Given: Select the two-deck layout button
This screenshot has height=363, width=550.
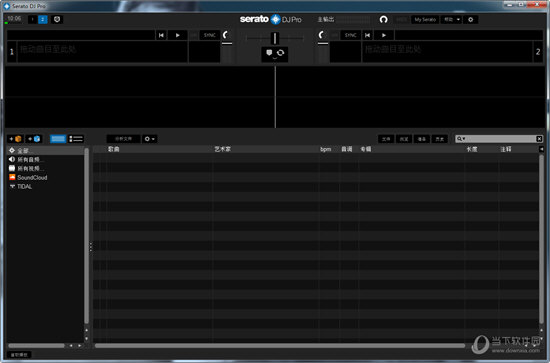Looking at the screenshot, I should click(42, 19).
